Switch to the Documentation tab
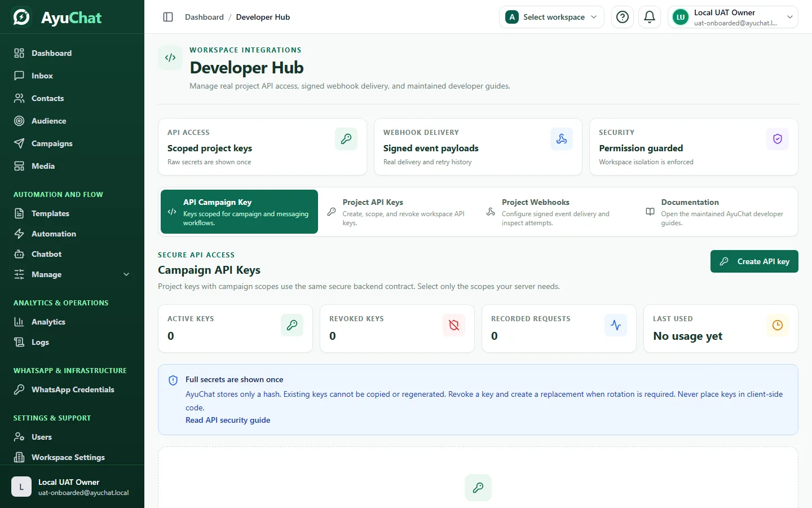This screenshot has width=812, height=508. coord(717,212)
